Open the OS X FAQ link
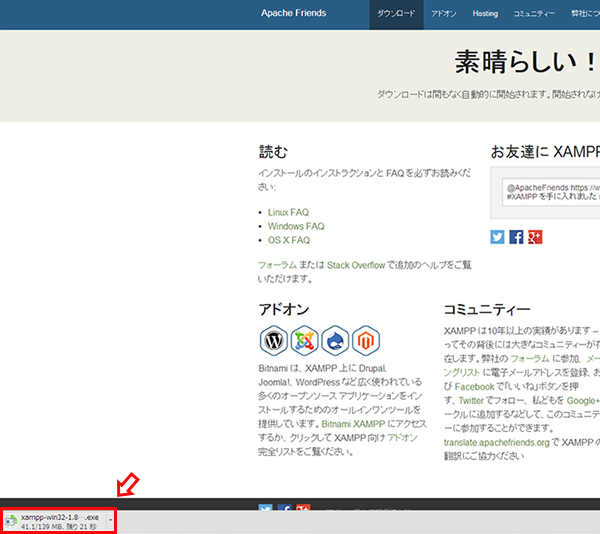The width and height of the screenshot is (600, 534). [x=289, y=240]
